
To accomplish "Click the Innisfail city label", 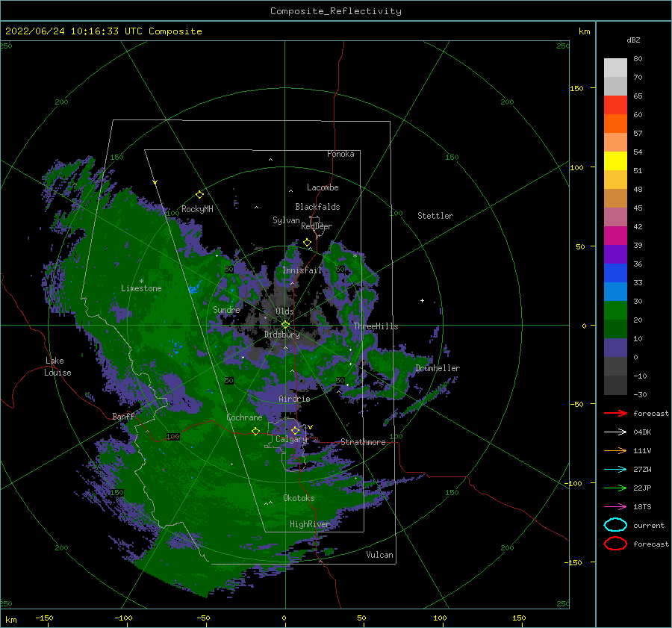I will [302, 270].
